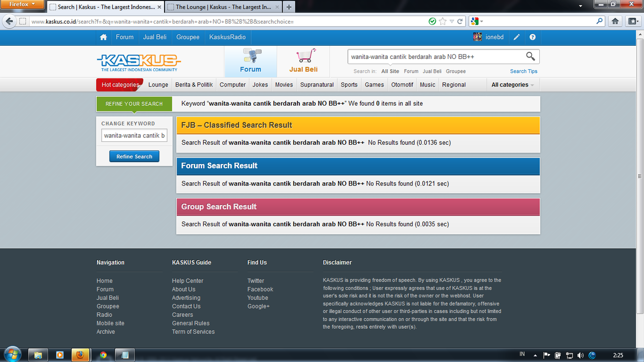
Task: Open the help question mark icon
Action: (x=532, y=37)
